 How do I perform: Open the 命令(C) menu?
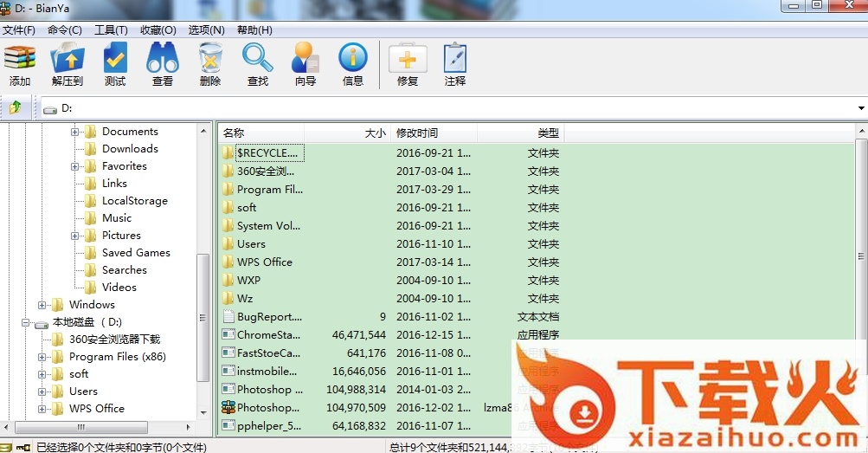click(65, 30)
